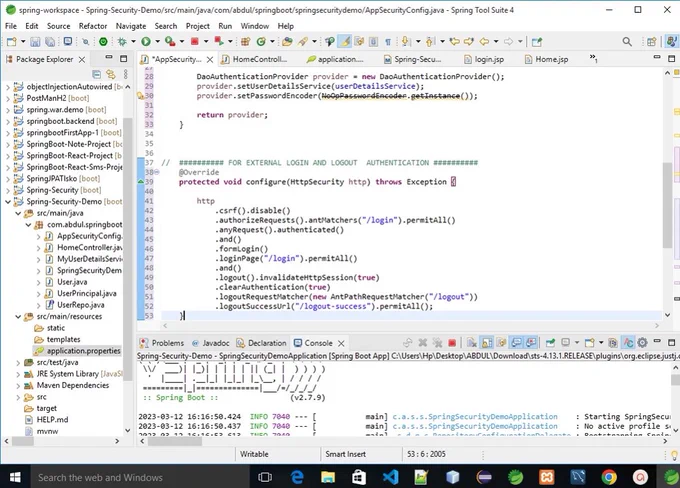Open the Navigate menu

point(131,26)
